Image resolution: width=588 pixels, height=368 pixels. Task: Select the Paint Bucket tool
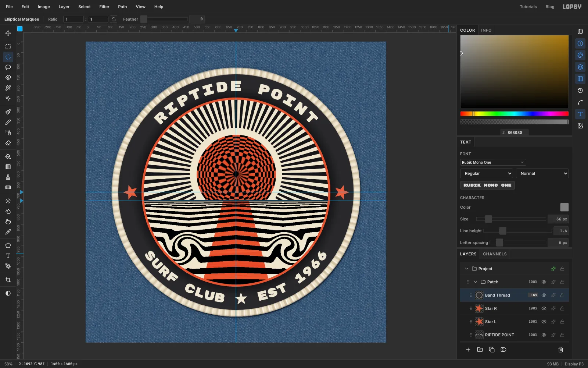coord(8,156)
